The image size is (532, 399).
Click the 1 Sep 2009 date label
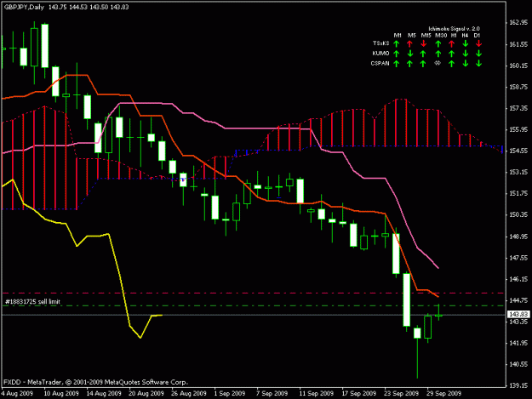pyautogui.click(x=230, y=394)
